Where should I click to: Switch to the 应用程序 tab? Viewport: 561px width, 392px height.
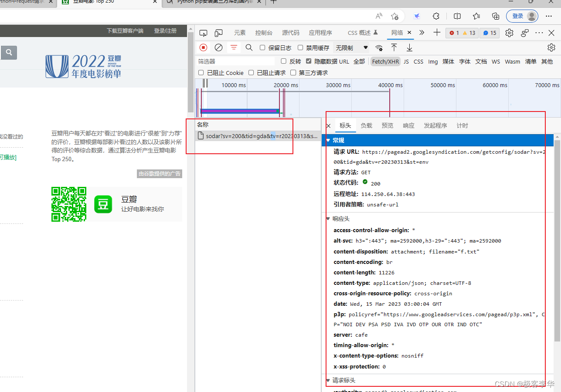tap(320, 33)
